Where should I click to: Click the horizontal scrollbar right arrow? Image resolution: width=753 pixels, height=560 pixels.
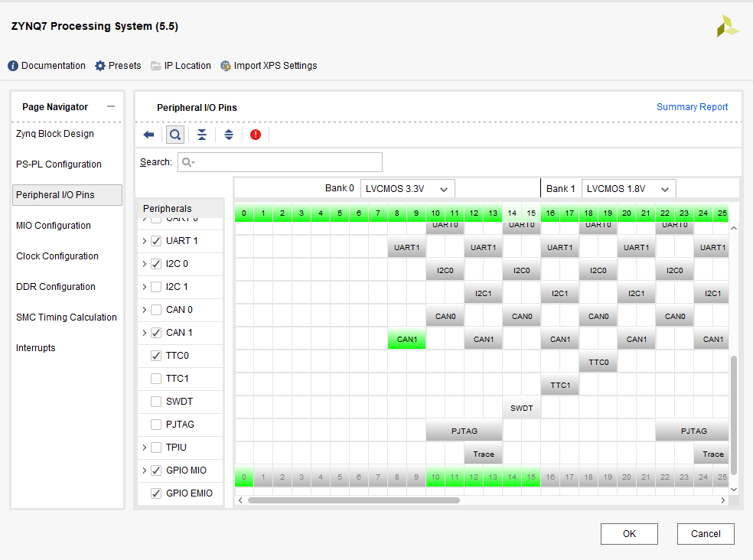point(722,500)
